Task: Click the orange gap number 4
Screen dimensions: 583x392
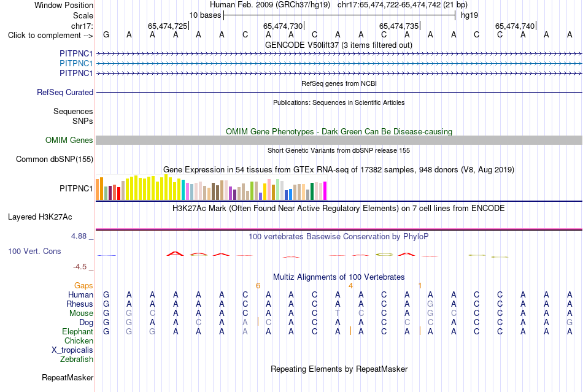Action: (x=350, y=286)
